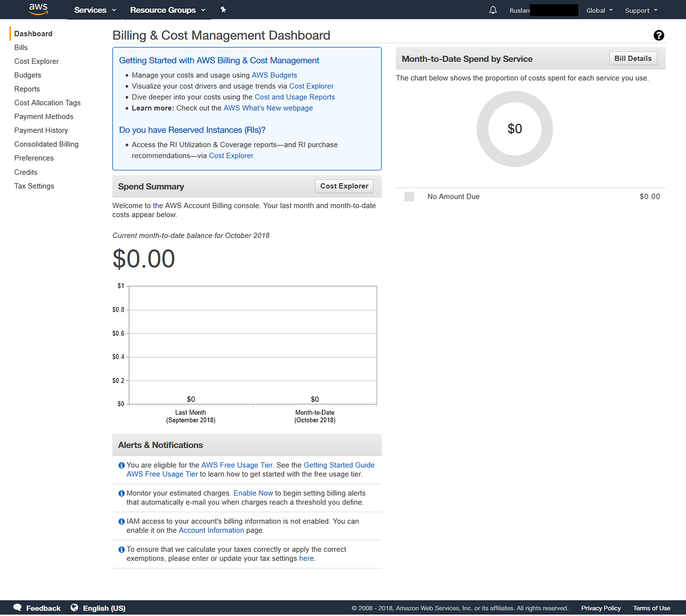Open Preferences in the sidebar
The height and width of the screenshot is (616, 686).
point(34,158)
